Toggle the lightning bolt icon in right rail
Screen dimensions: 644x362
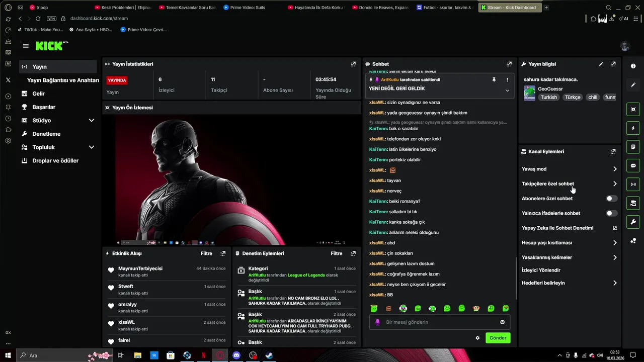(x=633, y=128)
